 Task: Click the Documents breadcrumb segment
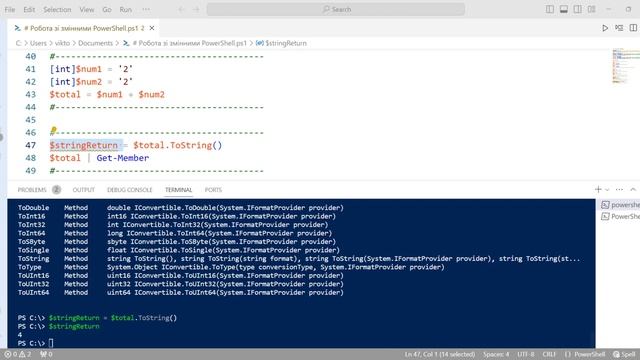tap(95, 43)
